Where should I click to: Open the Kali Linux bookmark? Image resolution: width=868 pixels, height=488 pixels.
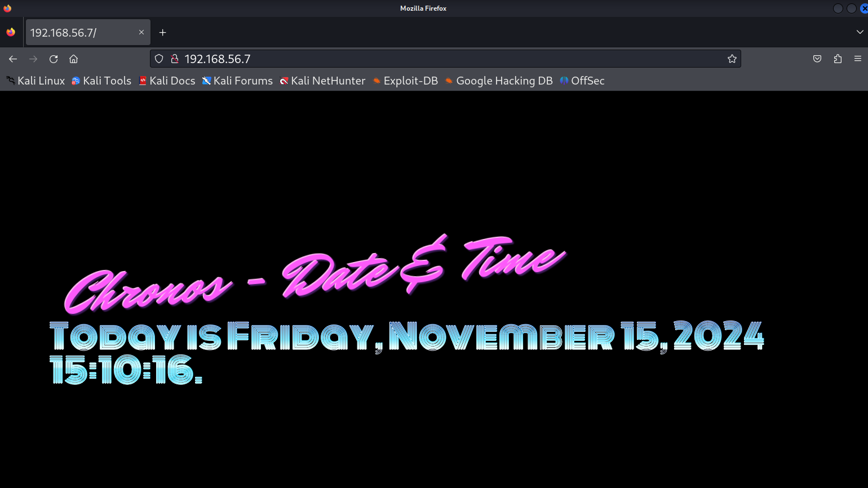coord(36,81)
